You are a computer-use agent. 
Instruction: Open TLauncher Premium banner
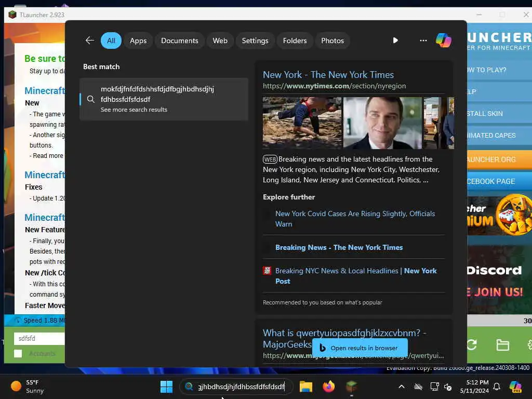coord(499,215)
